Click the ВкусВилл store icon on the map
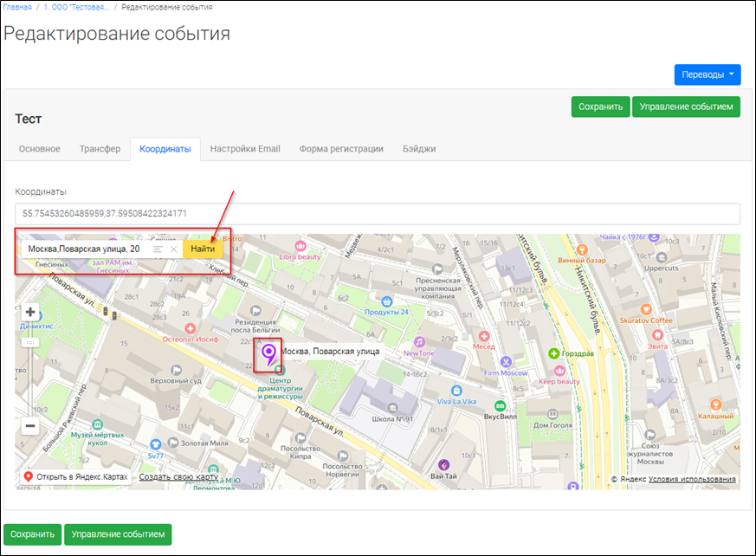The height and width of the screenshot is (556, 756). coord(500,405)
